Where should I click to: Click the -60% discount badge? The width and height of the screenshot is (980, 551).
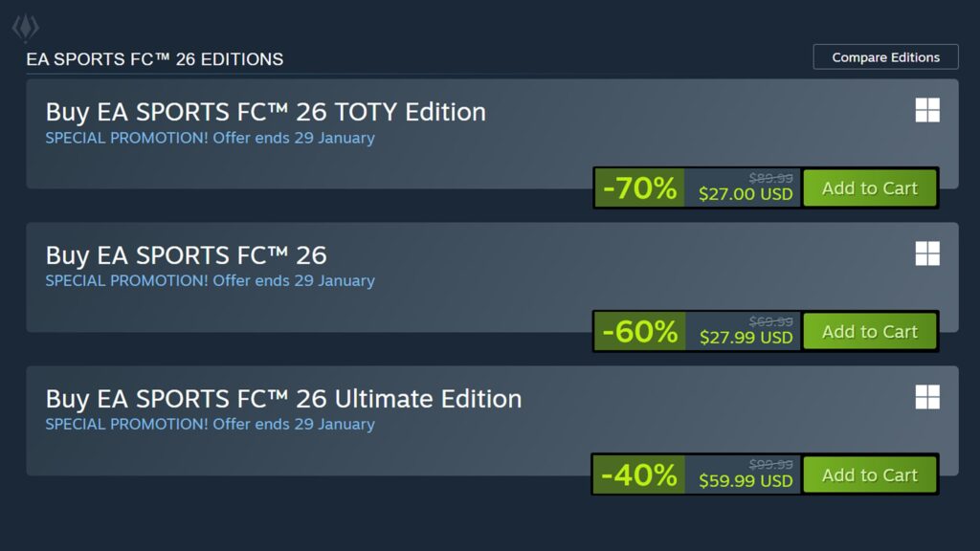(639, 332)
